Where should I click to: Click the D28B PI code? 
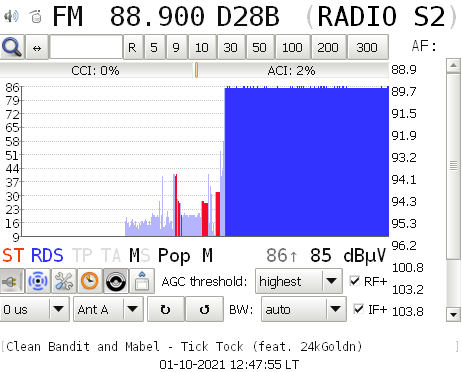[248, 16]
